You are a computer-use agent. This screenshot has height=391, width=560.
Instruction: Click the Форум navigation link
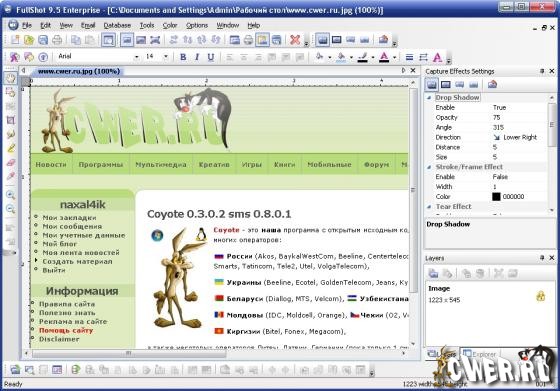pyautogui.click(x=376, y=165)
